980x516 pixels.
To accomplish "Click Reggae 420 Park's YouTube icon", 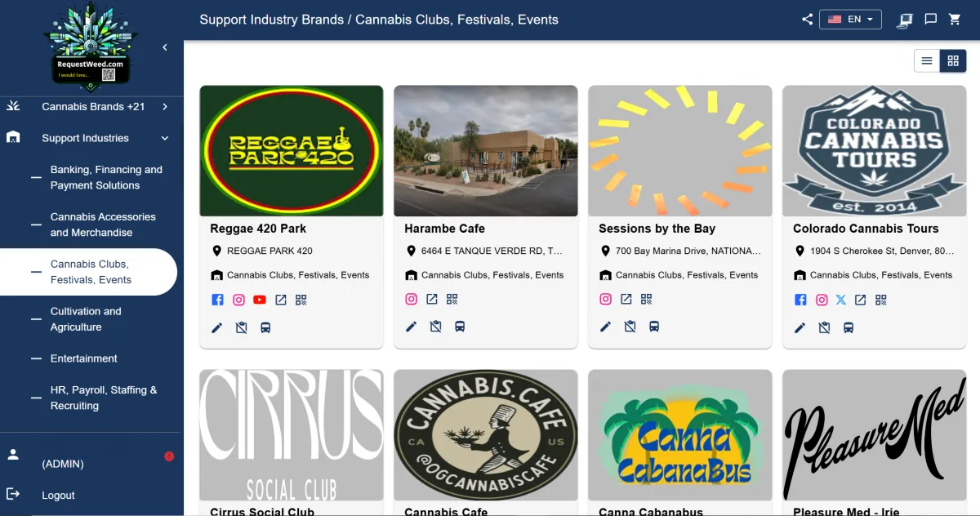I will pyautogui.click(x=260, y=300).
